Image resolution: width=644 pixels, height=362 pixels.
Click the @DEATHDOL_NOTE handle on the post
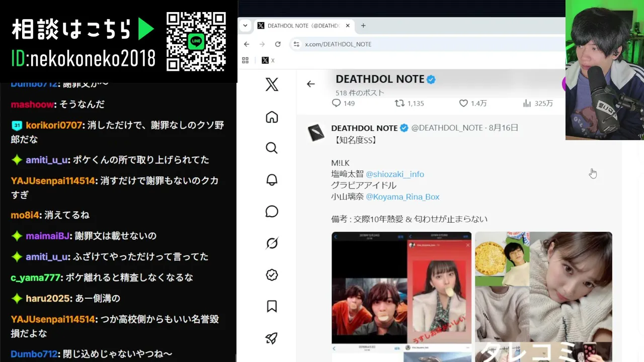[447, 128]
